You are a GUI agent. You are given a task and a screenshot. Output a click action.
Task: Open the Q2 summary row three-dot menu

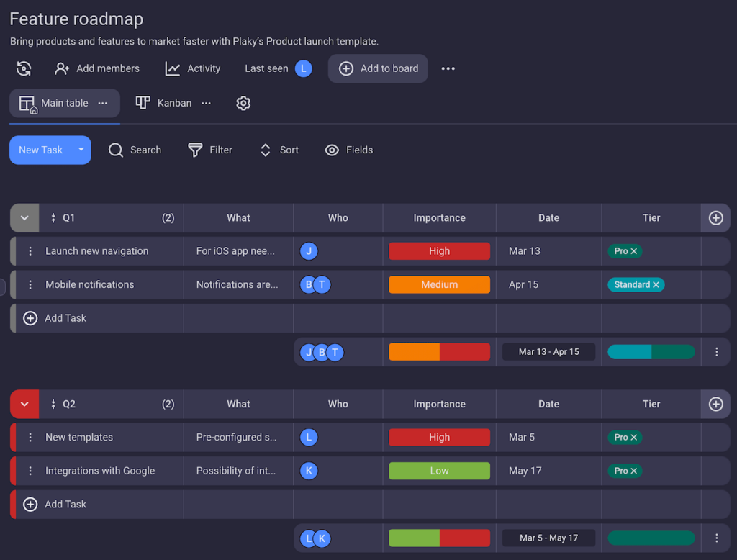coord(717,538)
